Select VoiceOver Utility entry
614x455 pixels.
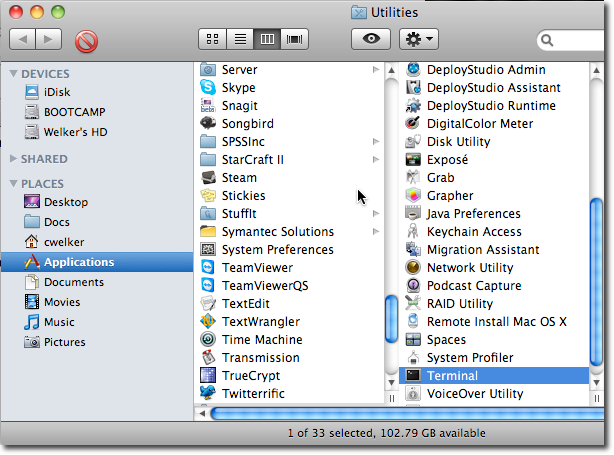[494, 394]
